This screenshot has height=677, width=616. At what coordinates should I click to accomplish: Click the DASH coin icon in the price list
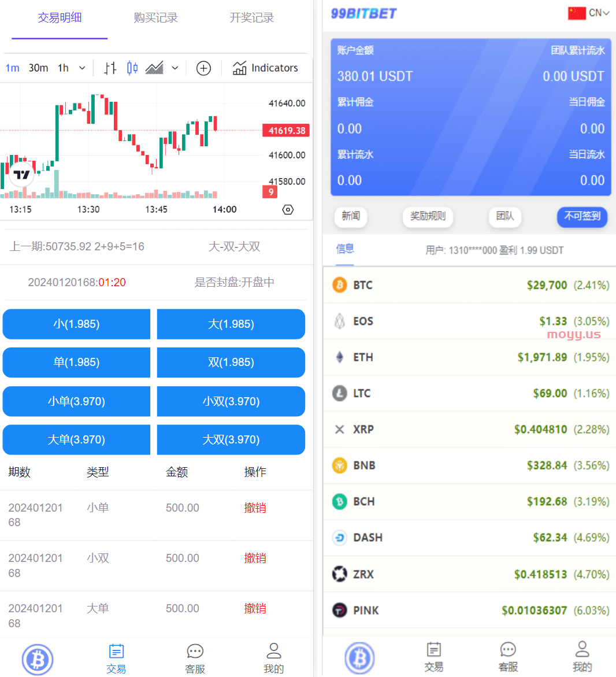pos(340,538)
